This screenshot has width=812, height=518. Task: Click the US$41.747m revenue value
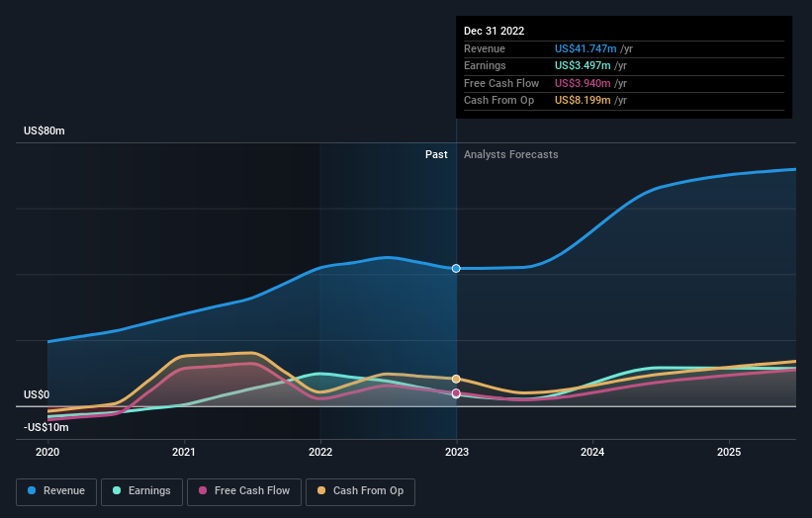pyautogui.click(x=586, y=48)
